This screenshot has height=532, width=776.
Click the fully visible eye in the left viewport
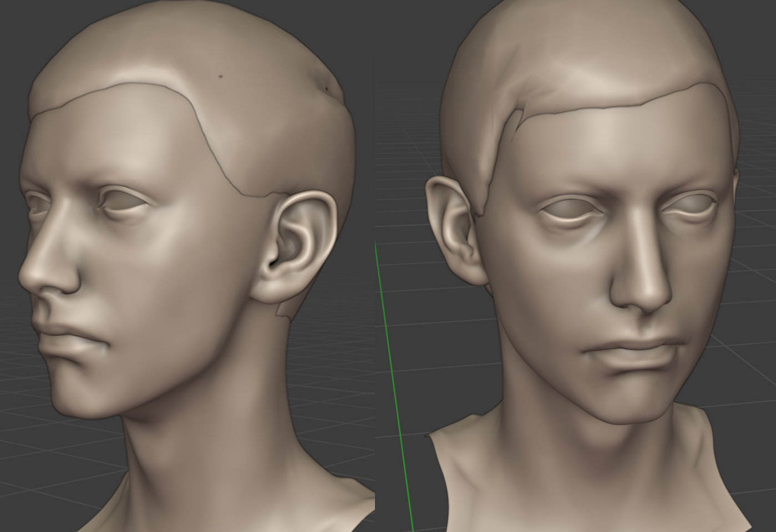coord(125,201)
